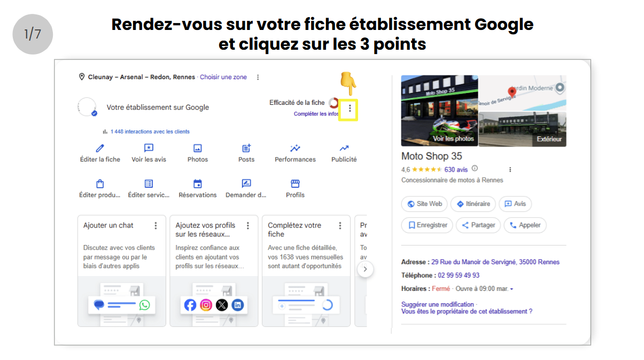This screenshot has width=644, height=360.
Task: Open three-dot menu on Ajouter un chat card
Action: pos(156,226)
